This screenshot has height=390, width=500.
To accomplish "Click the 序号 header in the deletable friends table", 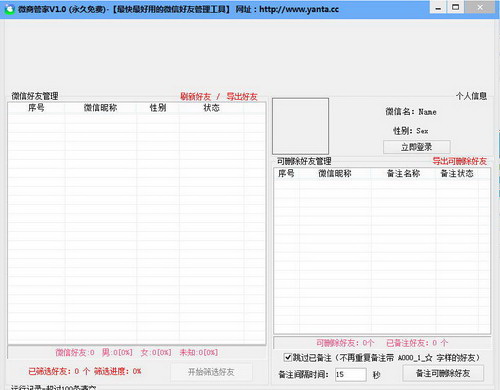I will pos(286,173).
